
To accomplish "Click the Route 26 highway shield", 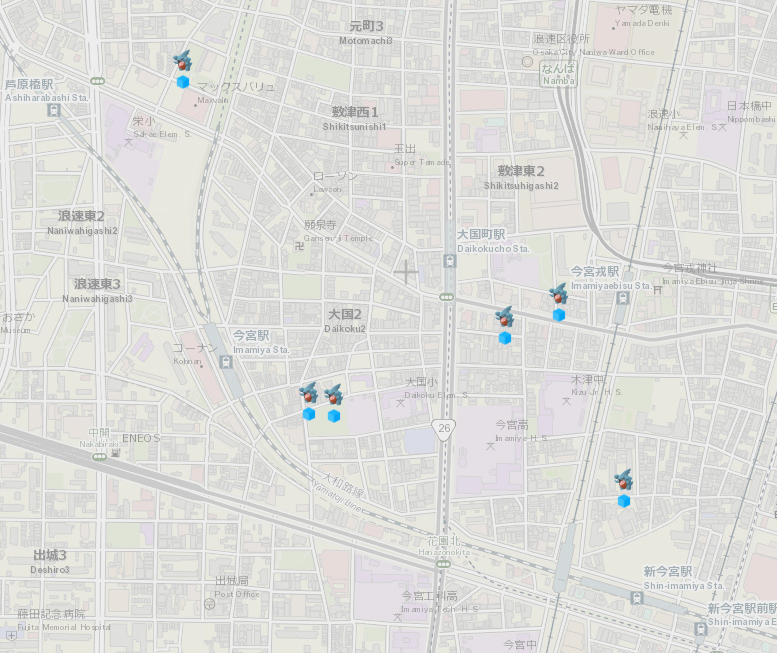I will coord(444,429).
